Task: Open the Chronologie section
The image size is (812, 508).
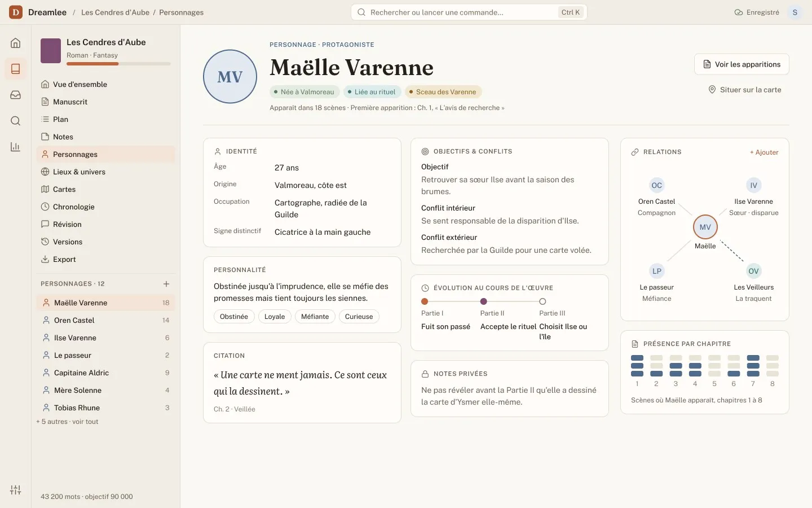Action: pos(106,207)
